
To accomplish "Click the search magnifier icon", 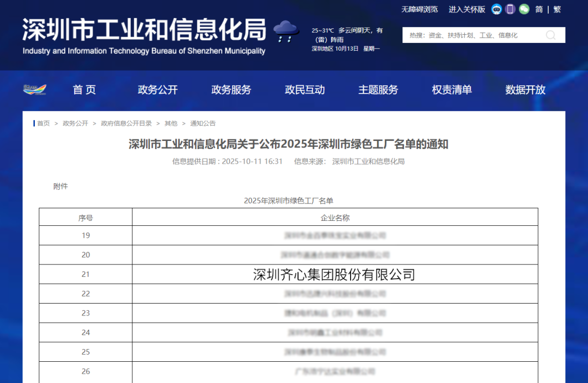I will (x=550, y=35).
